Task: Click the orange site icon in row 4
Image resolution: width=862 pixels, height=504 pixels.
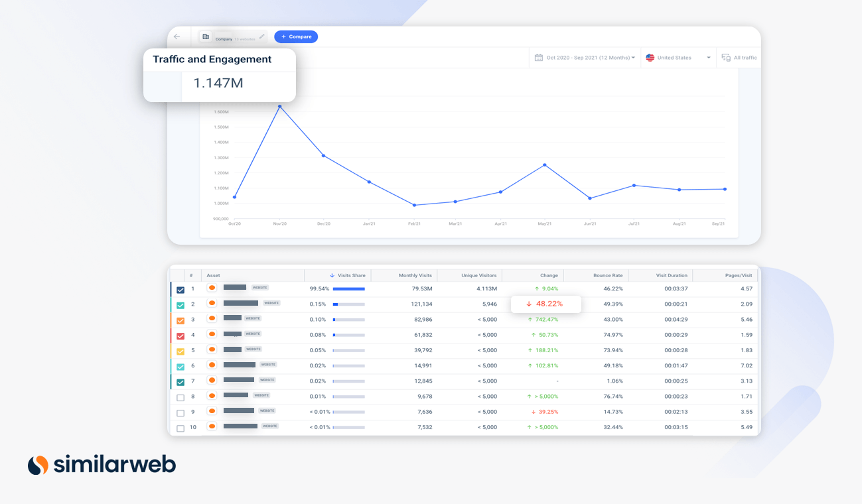Action: click(x=212, y=334)
